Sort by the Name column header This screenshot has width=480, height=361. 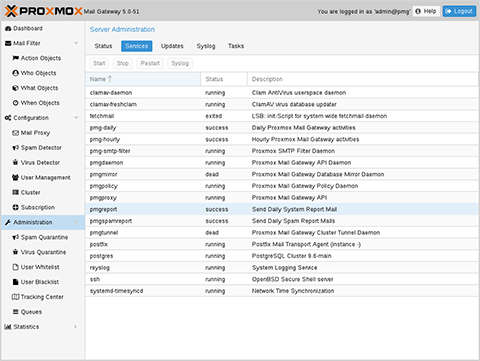click(143, 79)
